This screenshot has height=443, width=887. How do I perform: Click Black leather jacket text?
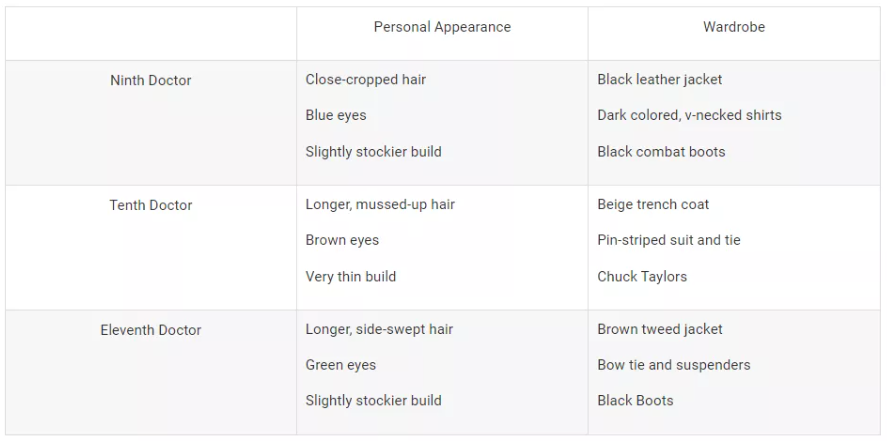[659, 79]
